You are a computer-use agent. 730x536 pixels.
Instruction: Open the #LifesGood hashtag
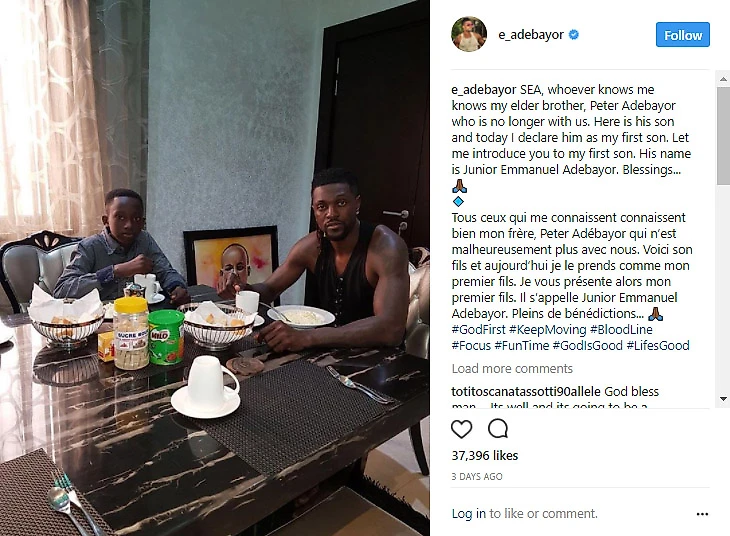pos(658,346)
